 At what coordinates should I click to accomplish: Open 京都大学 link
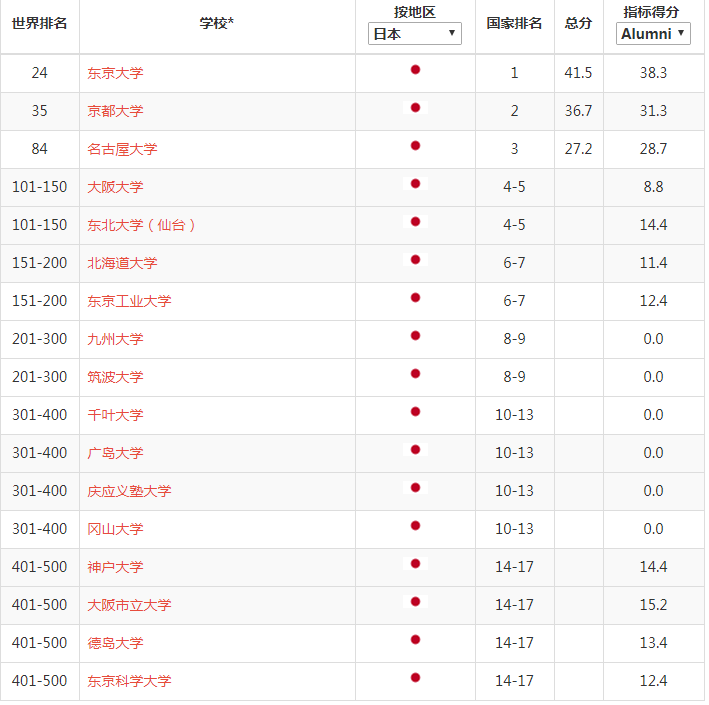click(115, 111)
